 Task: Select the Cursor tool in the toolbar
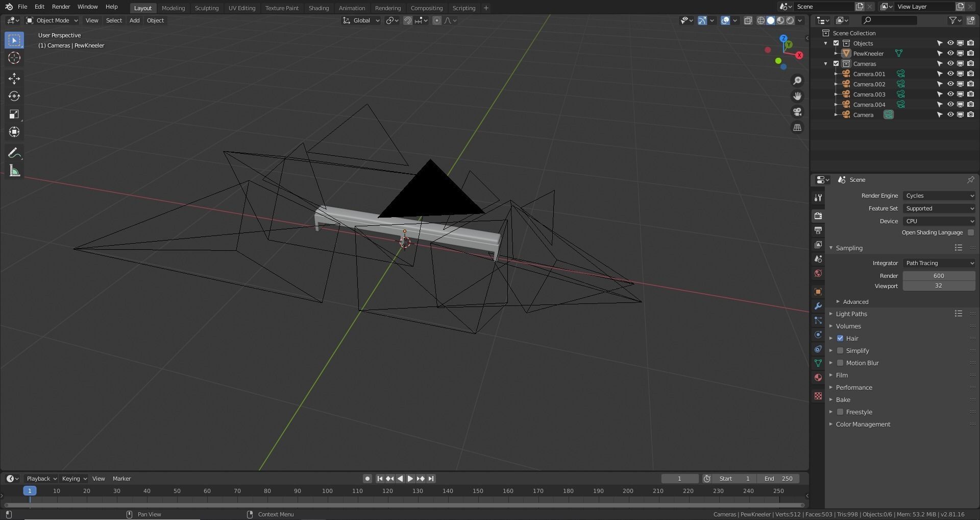pos(14,58)
